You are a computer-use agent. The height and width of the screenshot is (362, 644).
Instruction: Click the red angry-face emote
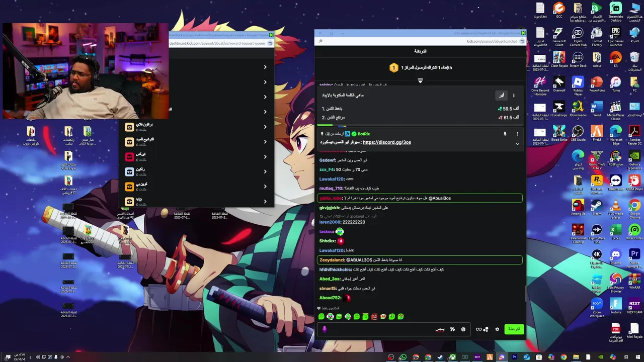(x=374, y=316)
